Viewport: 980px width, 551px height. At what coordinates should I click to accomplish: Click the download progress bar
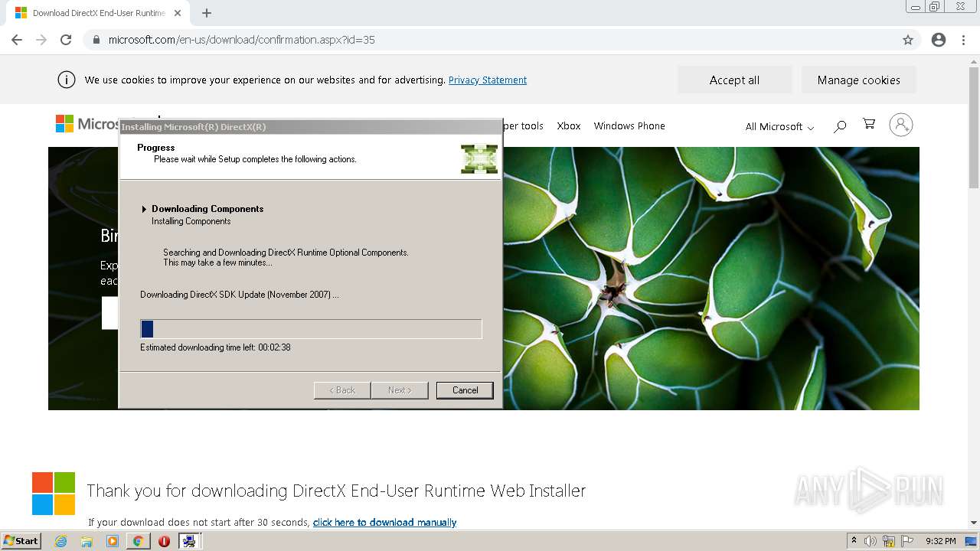(x=311, y=329)
